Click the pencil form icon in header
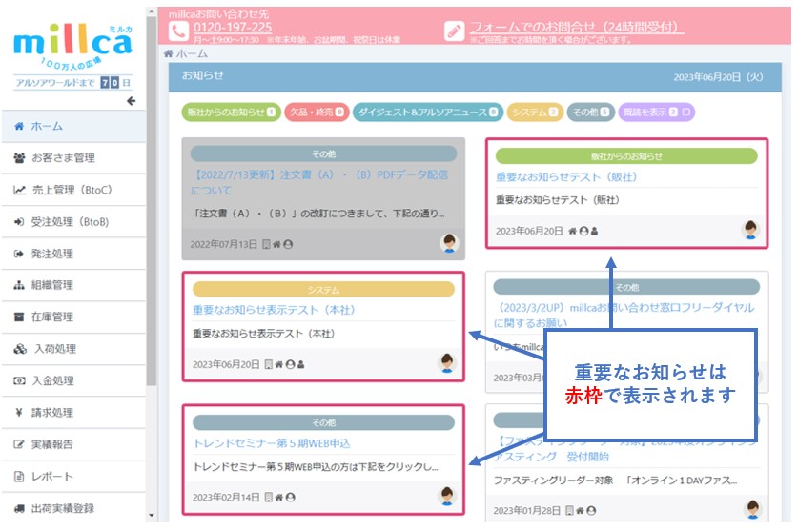This screenshot has width=798, height=532. 455,31
